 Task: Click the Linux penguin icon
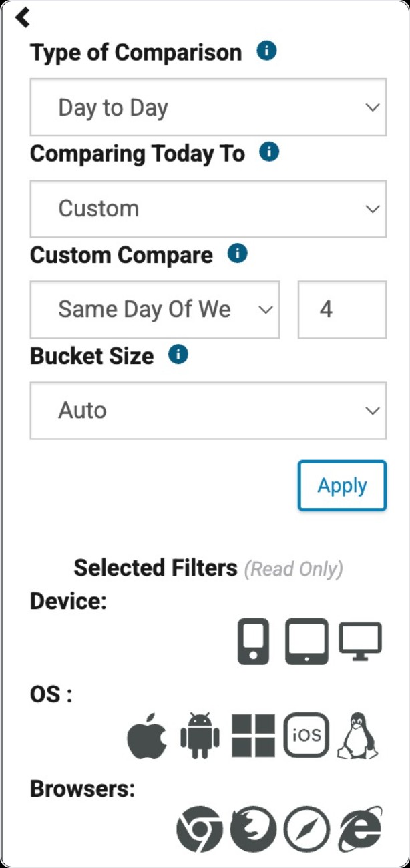(357, 736)
